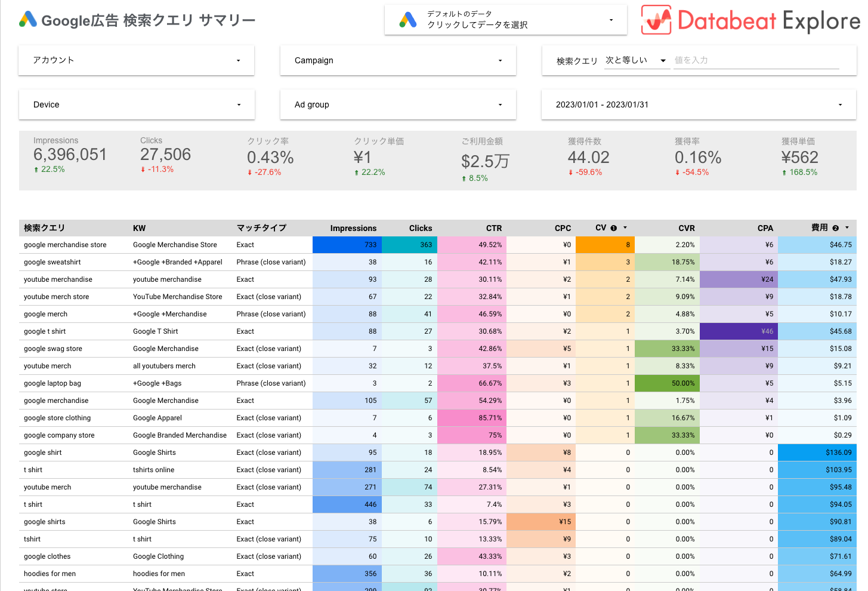Image resolution: width=868 pixels, height=591 pixels.
Task: Sort by Clicks column header
Action: [x=421, y=228]
